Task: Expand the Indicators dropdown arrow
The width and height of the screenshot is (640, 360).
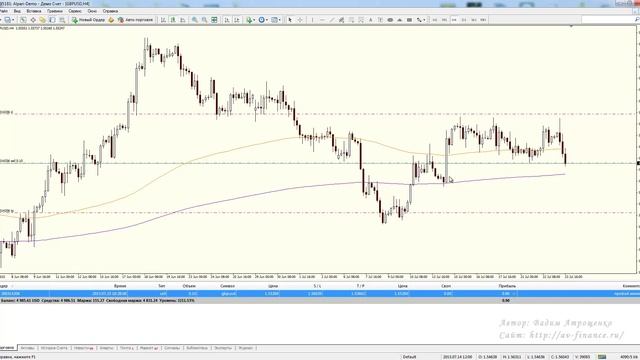Action: pos(254,20)
